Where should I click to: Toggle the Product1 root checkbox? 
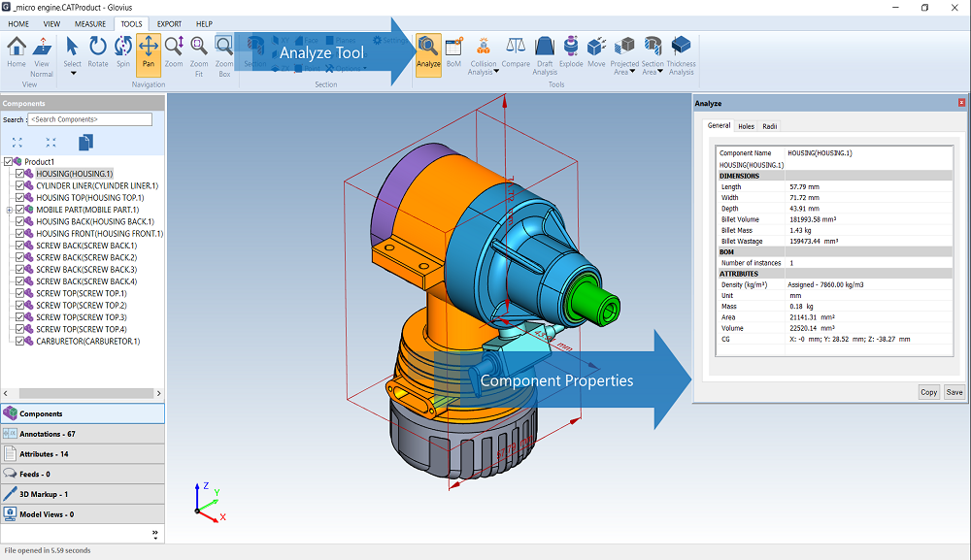click(x=10, y=162)
